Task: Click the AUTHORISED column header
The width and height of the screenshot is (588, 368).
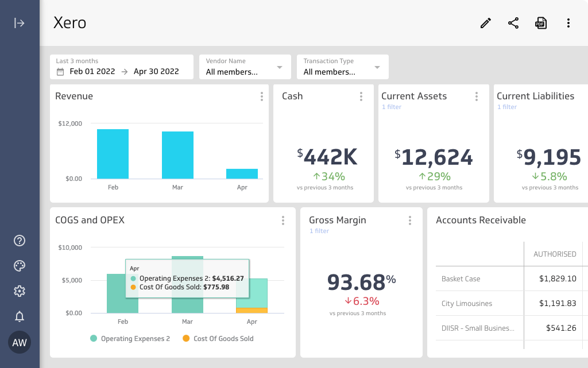Action: point(555,254)
